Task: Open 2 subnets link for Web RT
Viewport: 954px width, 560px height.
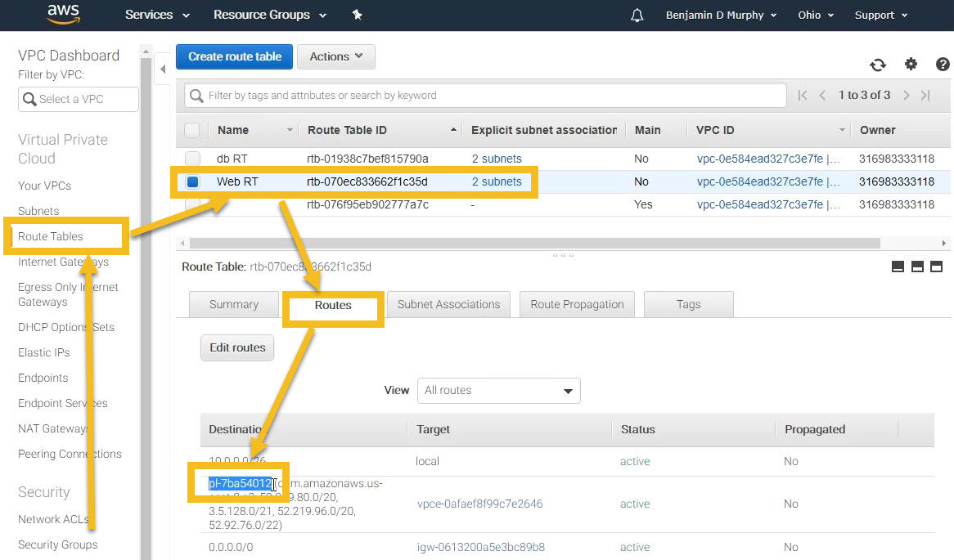Action: [497, 181]
